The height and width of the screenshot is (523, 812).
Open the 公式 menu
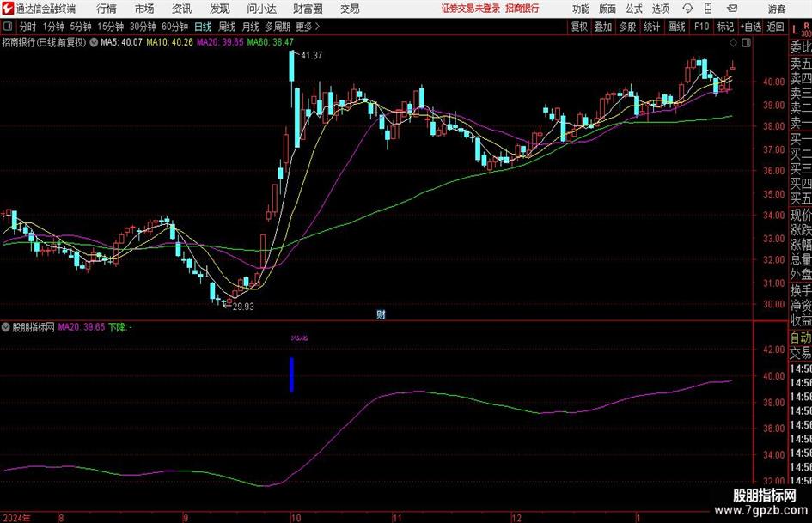634,9
